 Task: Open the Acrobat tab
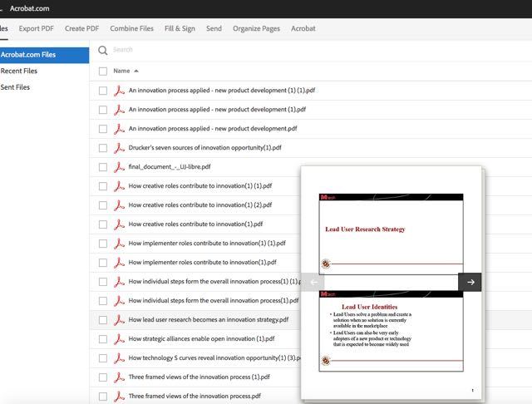click(x=303, y=28)
